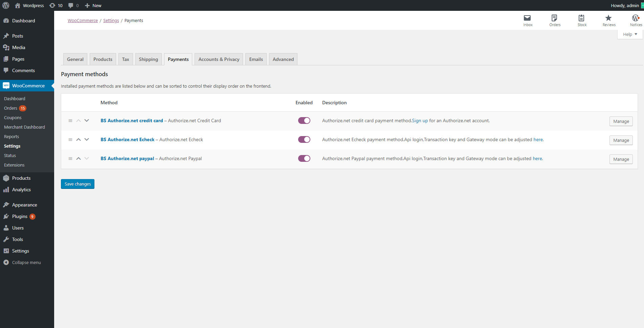Switch to the Tax tab
Viewport: 644px width, 328px height.
(x=126, y=59)
